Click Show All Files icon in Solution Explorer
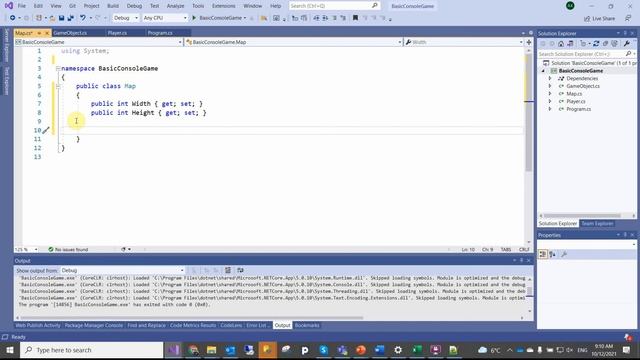The height and width of the screenshot is (360, 640). [614, 44]
